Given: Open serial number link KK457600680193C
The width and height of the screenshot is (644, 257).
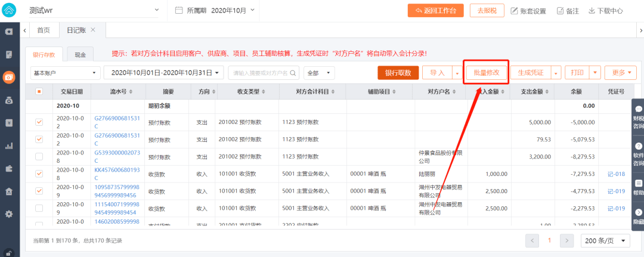Looking at the screenshot, I should coord(117,174).
